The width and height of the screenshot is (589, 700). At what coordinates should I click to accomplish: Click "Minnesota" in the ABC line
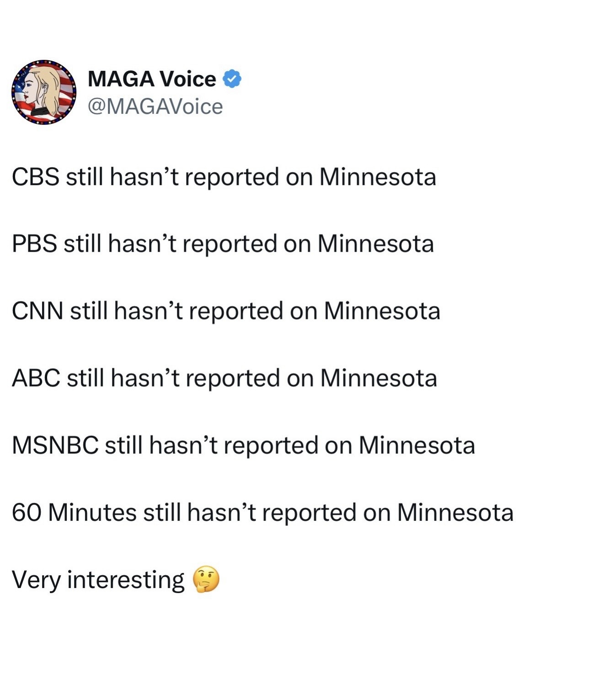(x=379, y=378)
